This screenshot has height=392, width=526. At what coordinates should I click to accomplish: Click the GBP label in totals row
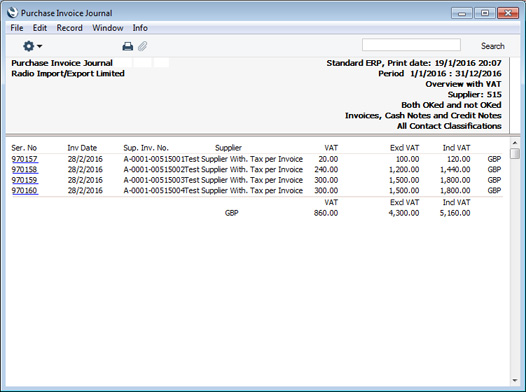231,213
